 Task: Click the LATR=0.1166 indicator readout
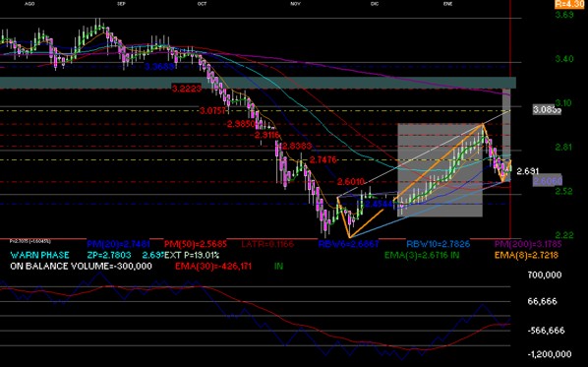267,244
